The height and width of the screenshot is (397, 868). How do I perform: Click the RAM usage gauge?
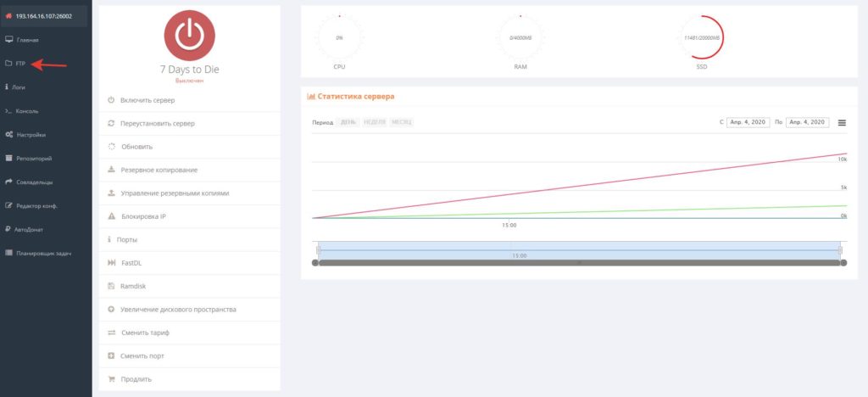point(520,37)
